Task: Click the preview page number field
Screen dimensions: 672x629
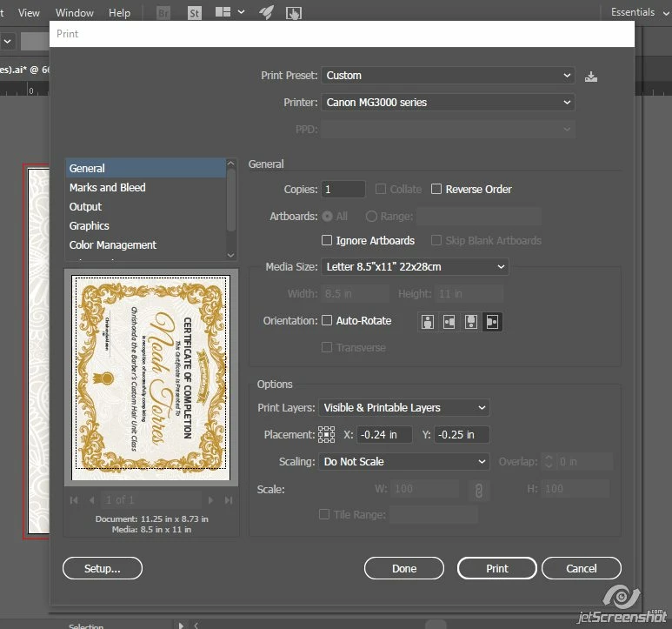Action: [x=151, y=500]
